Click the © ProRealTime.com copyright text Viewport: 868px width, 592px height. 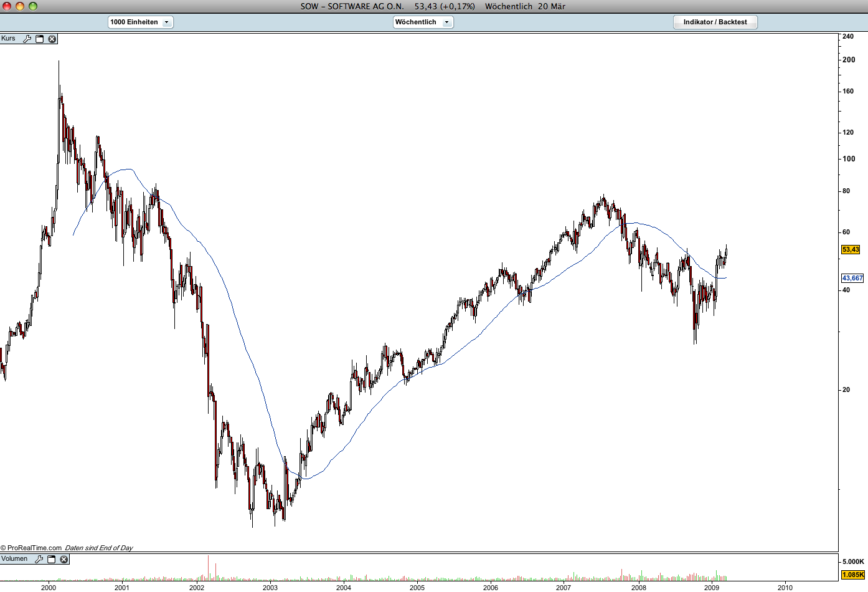(31, 548)
